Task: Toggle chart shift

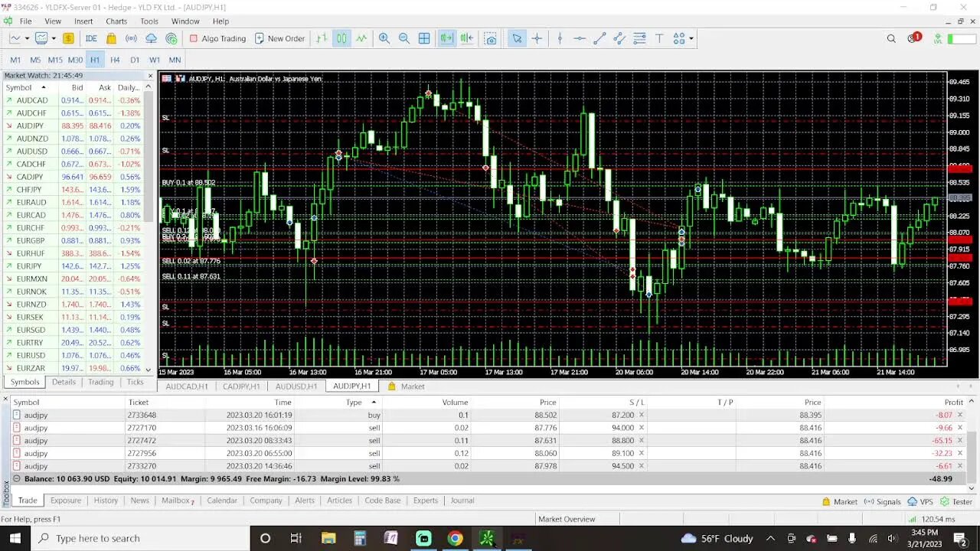Action: point(466,38)
